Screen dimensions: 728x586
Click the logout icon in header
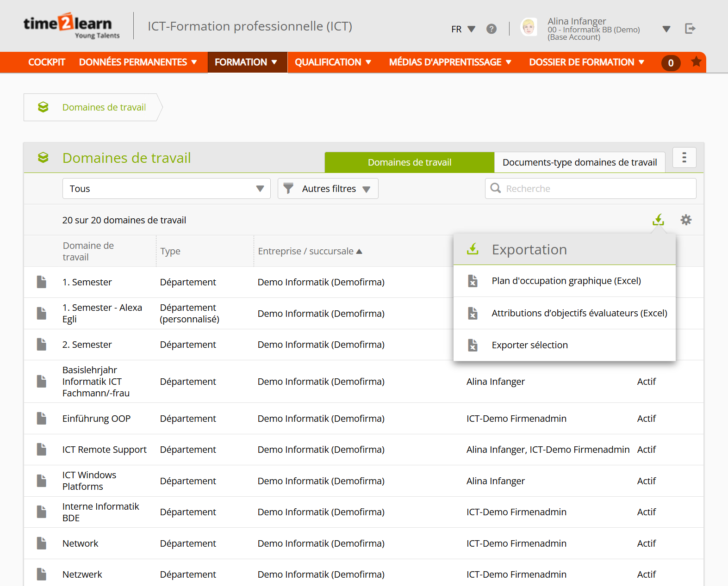[690, 29]
